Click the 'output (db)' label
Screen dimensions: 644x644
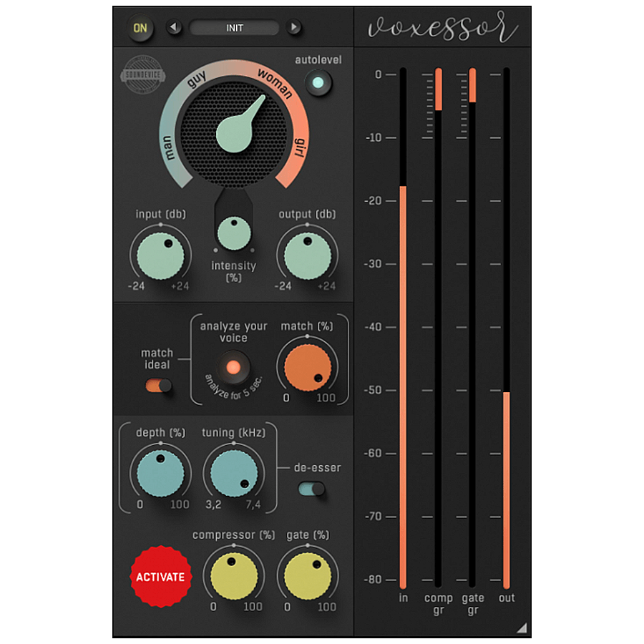(x=307, y=215)
